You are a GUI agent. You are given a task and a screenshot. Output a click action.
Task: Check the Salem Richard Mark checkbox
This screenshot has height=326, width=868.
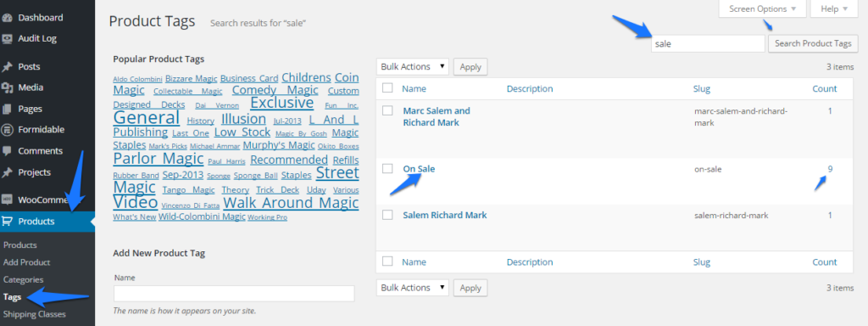coord(387,215)
